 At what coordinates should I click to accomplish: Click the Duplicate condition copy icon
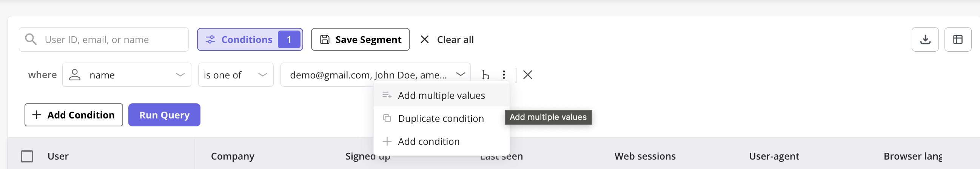(387, 118)
